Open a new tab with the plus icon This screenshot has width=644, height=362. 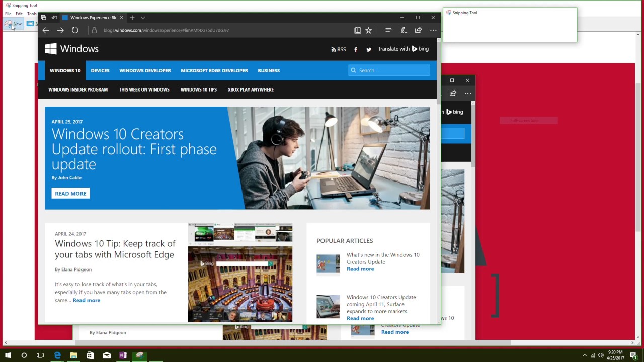pyautogui.click(x=132, y=18)
